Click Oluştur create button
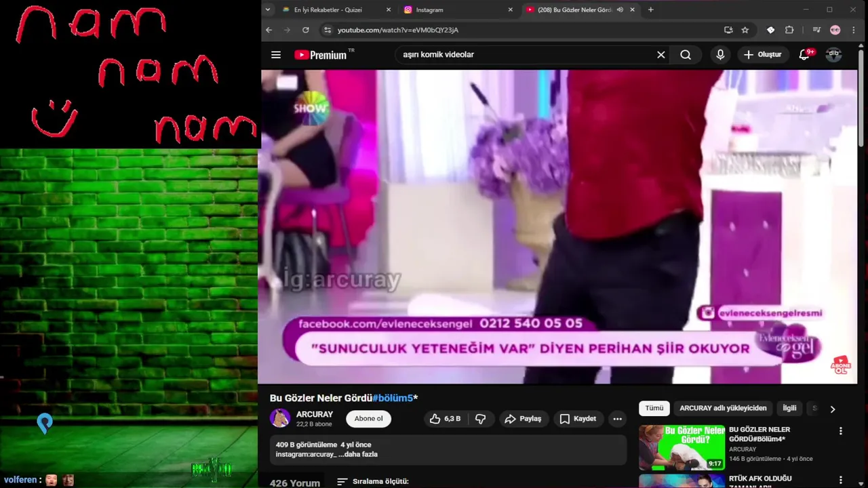868x488 pixels. pos(763,55)
